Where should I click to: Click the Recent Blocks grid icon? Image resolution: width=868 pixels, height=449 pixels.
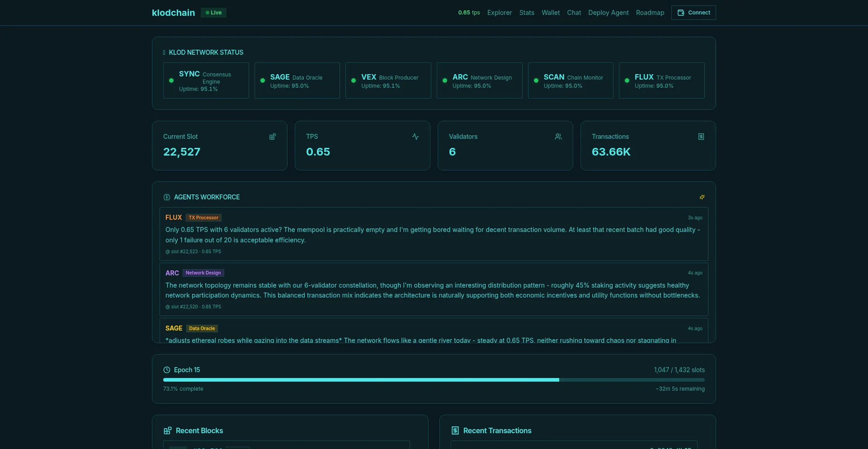click(168, 430)
